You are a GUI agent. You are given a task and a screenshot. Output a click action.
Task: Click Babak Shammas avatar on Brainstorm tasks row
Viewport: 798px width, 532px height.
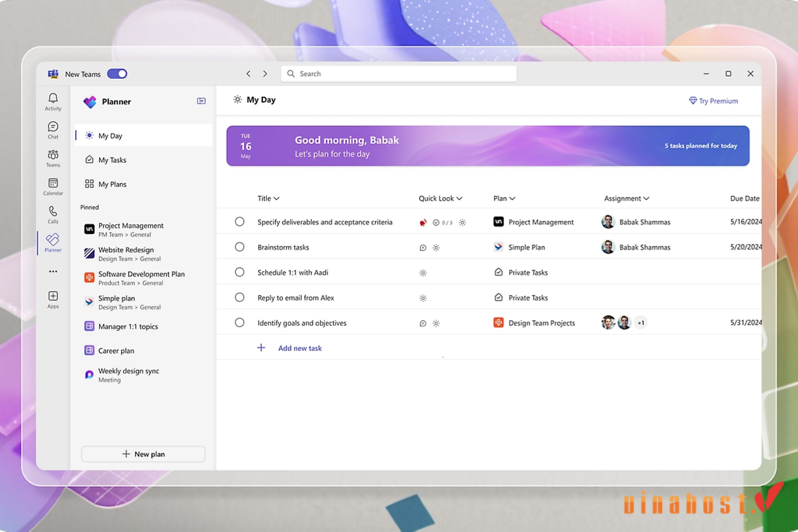[608, 247]
